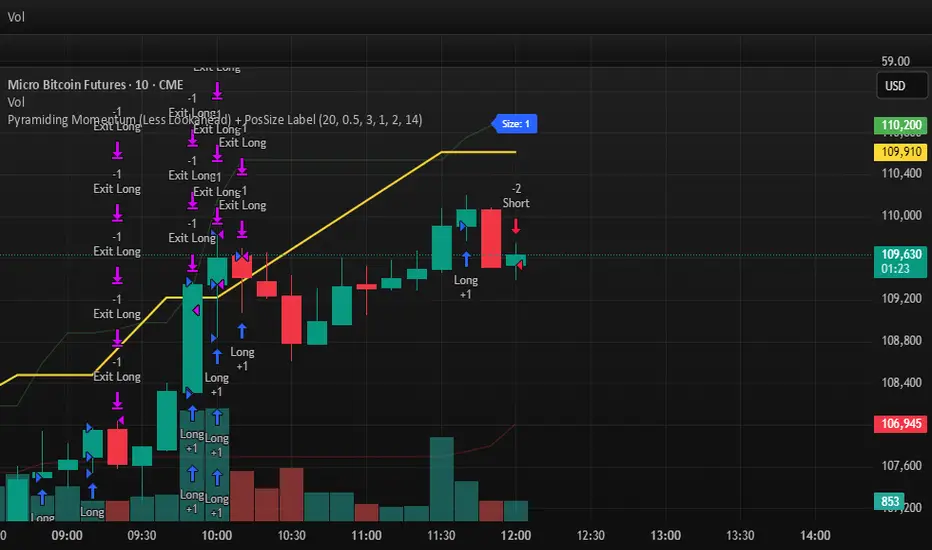Screen dimensions: 932x550
Task: Click the Micro Bitcoin Futures symbol title
Action: point(95,85)
